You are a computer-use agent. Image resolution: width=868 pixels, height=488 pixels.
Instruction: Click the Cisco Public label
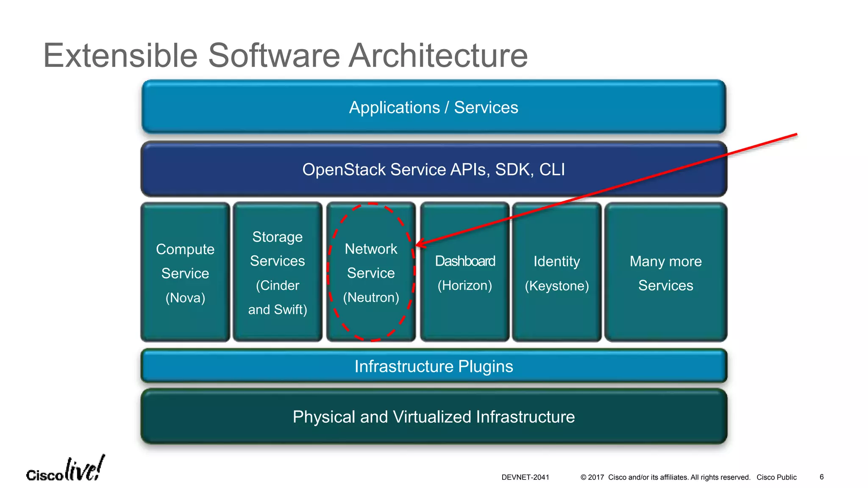(776, 477)
